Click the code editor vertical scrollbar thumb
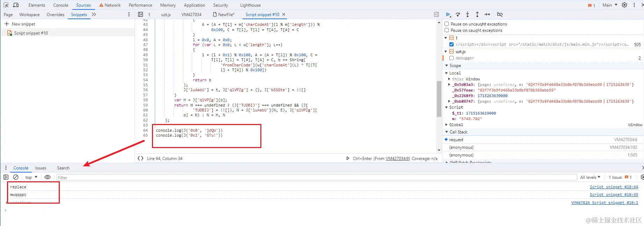Screen dimensions: 644x226 click(x=439, y=99)
